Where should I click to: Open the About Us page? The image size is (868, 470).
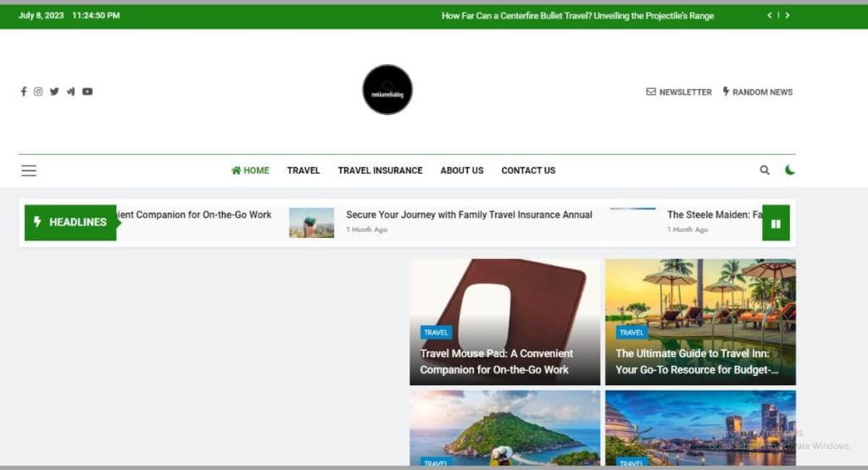tap(462, 170)
